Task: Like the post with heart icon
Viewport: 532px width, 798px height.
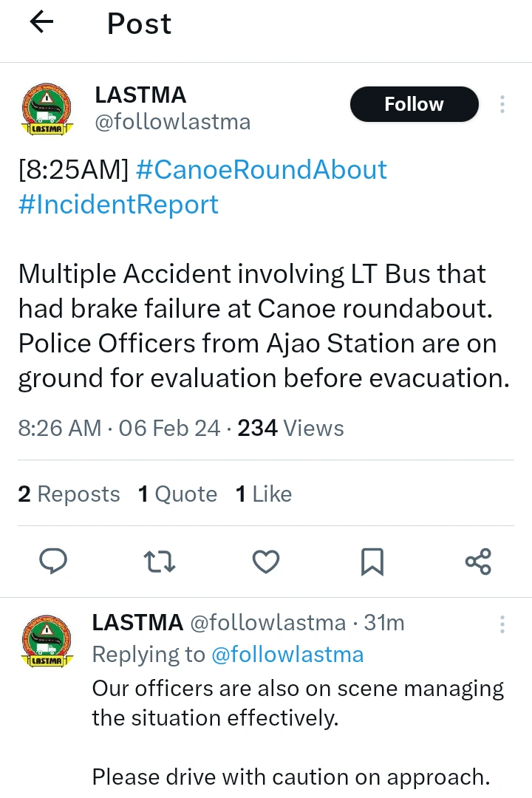Action: coord(266,562)
